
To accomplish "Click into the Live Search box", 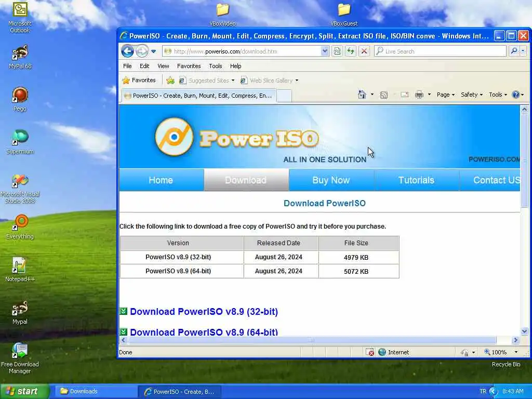I will [x=441, y=51].
